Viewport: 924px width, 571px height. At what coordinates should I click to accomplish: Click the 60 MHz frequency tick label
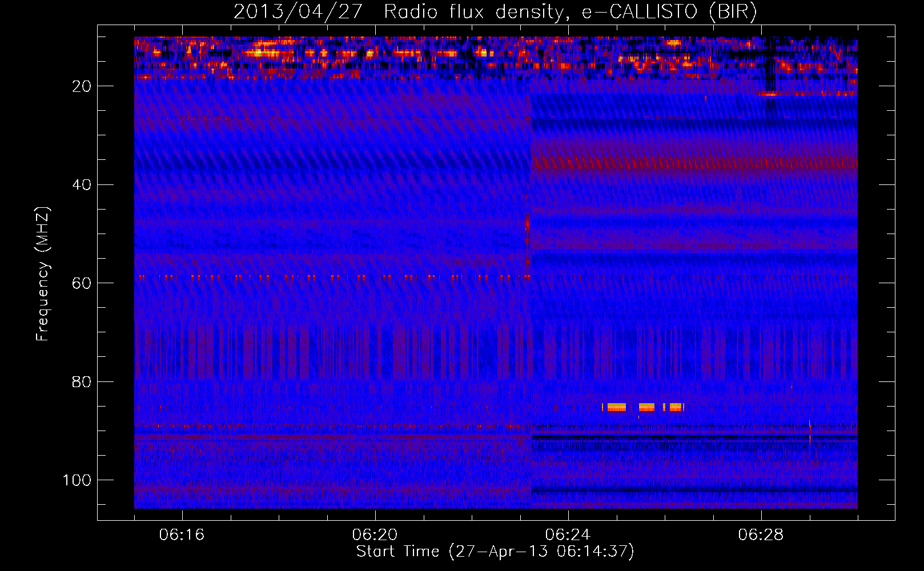[x=82, y=283]
